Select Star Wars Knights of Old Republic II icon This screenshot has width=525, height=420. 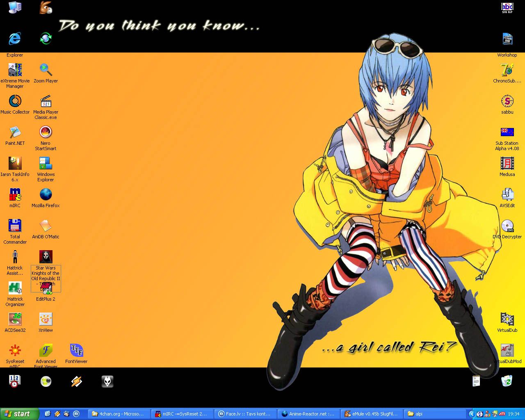pyautogui.click(x=46, y=257)
